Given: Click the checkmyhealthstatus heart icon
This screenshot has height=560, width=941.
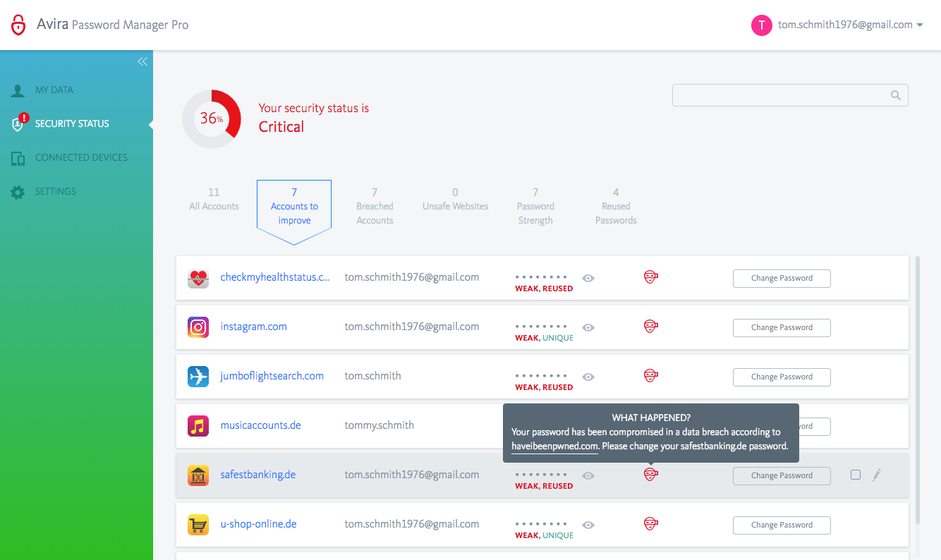Looking at the screenshot, I should 198,278.
